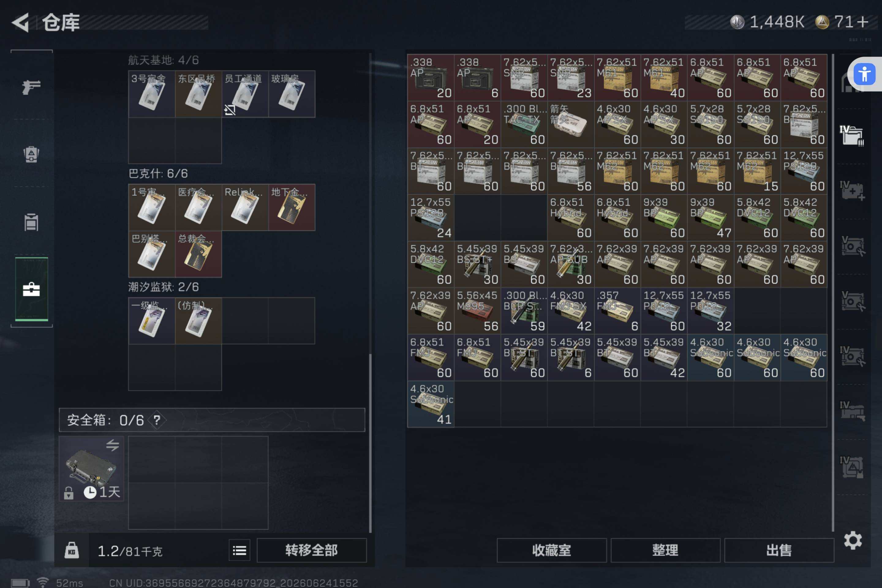Select the .300 Bl BCP ammo stack of 59
Image resolution: width=882 pixels, height=588 pixels.
(x=524, y=311)
